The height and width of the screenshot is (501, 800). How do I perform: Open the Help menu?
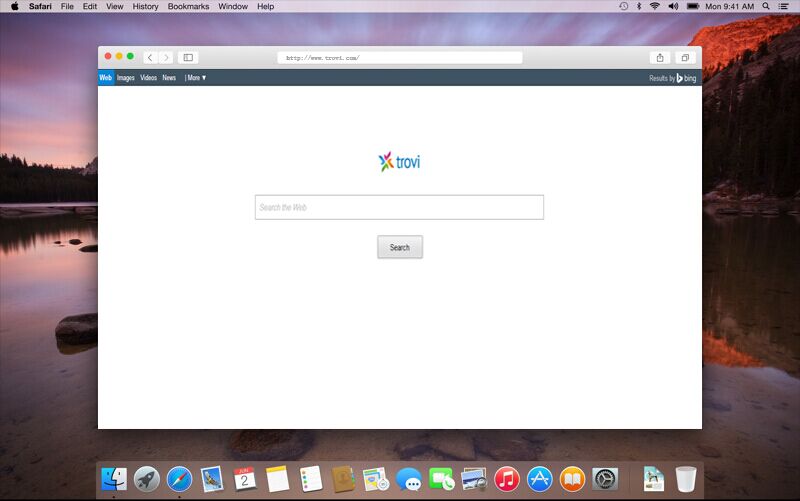tap(265, 6)
